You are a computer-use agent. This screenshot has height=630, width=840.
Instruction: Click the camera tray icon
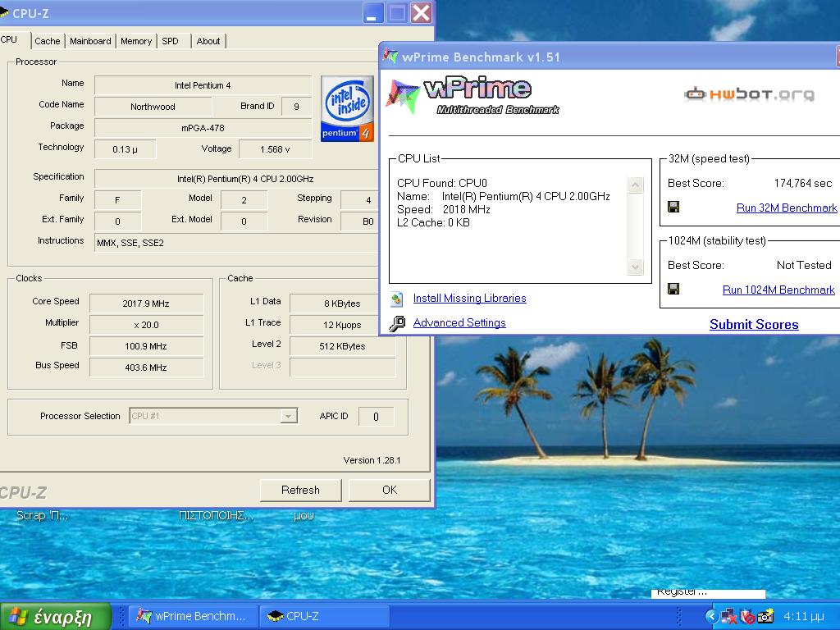coord(765,617)
